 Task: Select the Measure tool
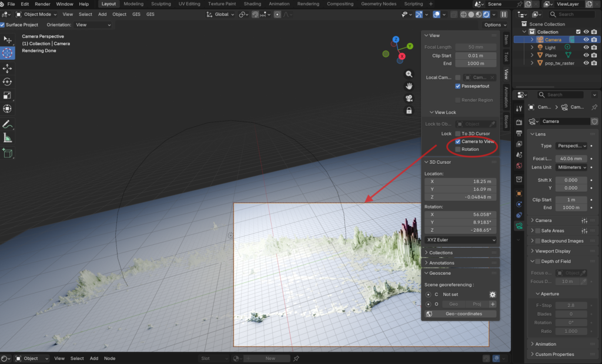pos(7,138)
